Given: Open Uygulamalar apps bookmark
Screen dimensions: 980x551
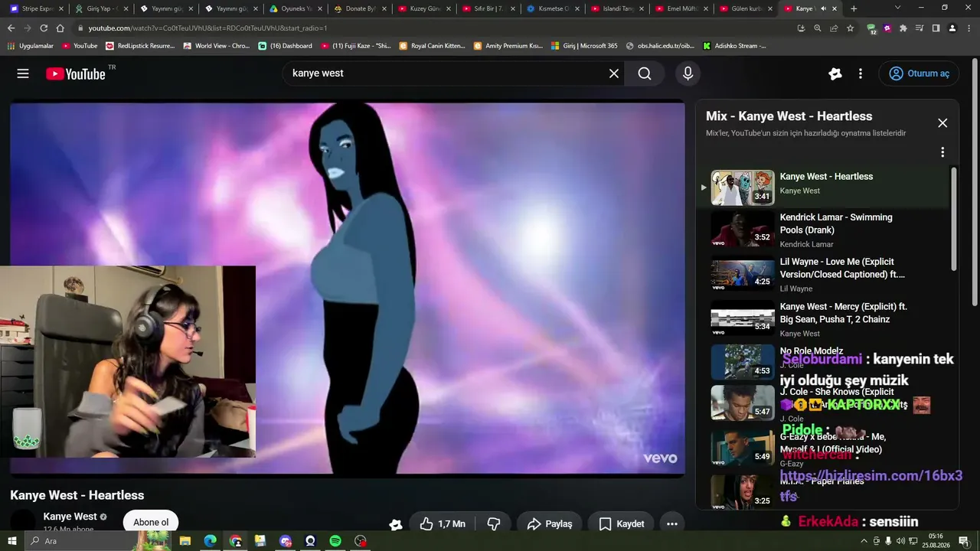Looking at the screenshot, I should tap(31, 46).
